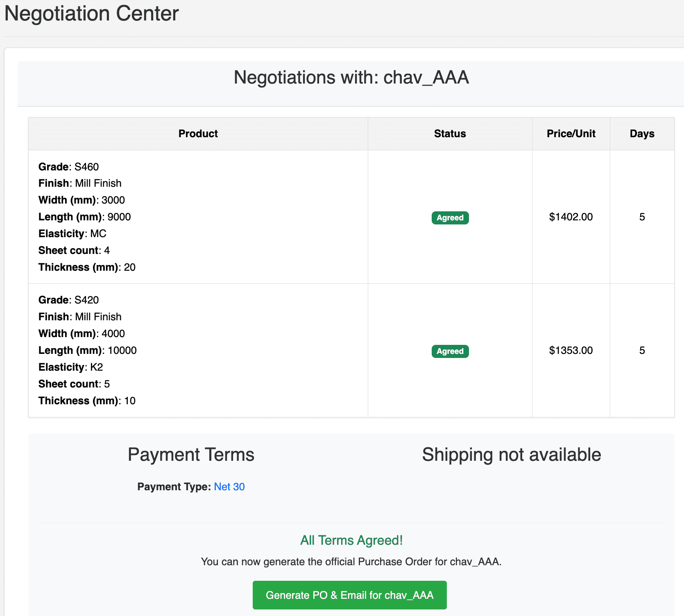The image size is (684, 616).
Task: Click the $1402.00 price value
Action: pyautogui.click(x=571, y=217)
